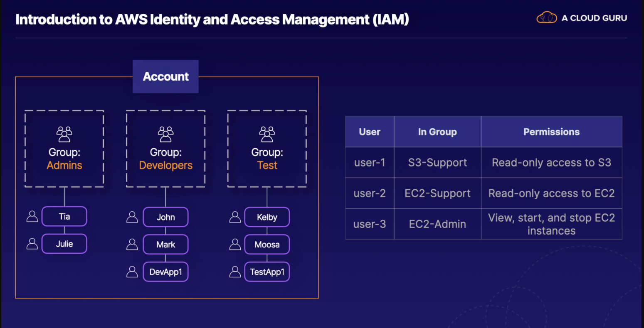The image size is (644, 328).
Task: Select the Julie user box
Action: 64,244
